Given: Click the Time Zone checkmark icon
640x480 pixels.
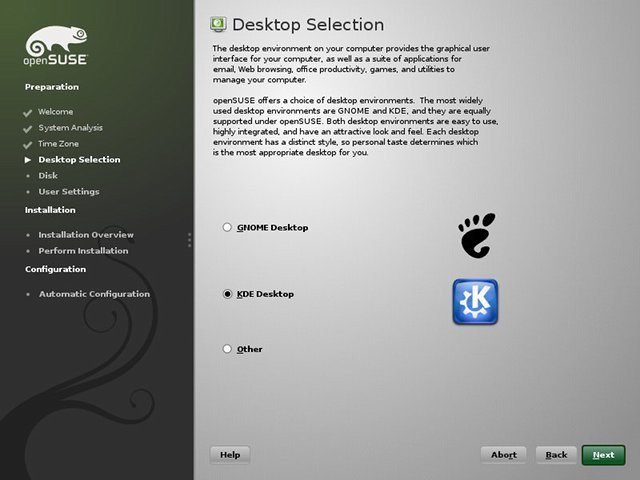Looking at the screenshot, I should coord(28,145).
